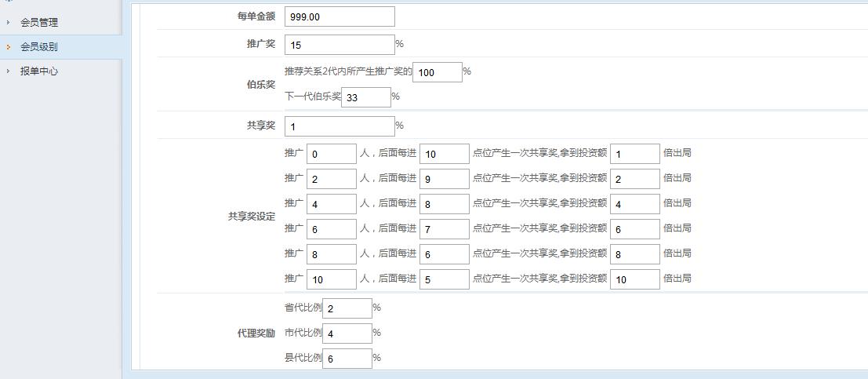Select the 会员级别 sidebar menu item
868x379 pixels.
coord(39,47)
